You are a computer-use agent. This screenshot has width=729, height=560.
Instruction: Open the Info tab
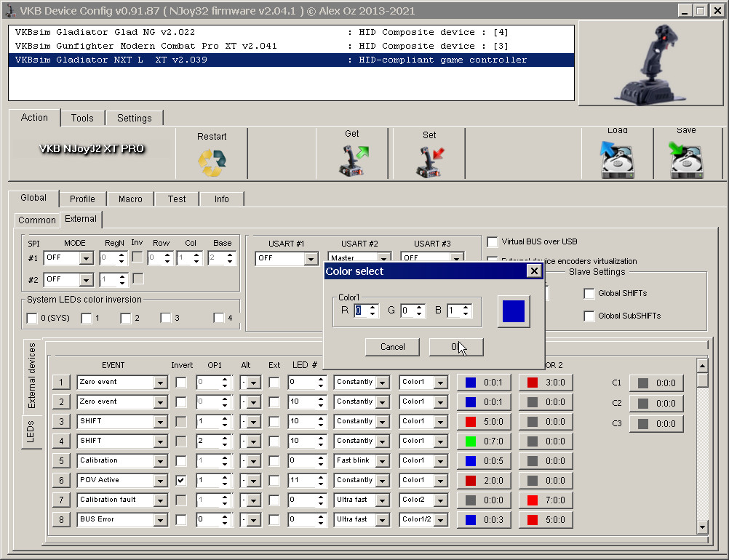coord(221,199)
